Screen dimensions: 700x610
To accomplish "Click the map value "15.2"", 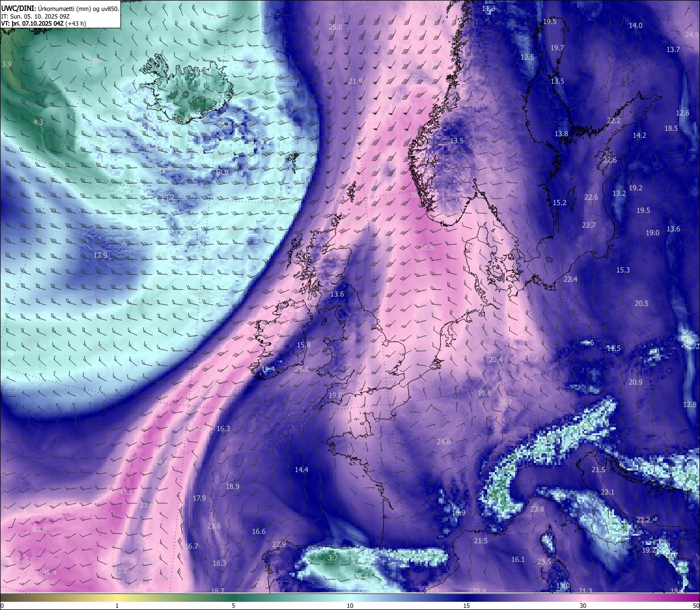I will click(x=559, y=203).
